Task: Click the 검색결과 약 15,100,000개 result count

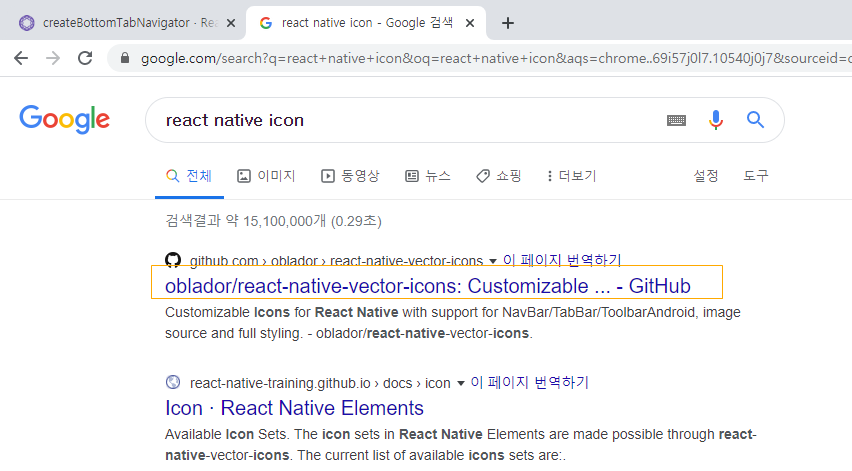Action: (273, 221)
